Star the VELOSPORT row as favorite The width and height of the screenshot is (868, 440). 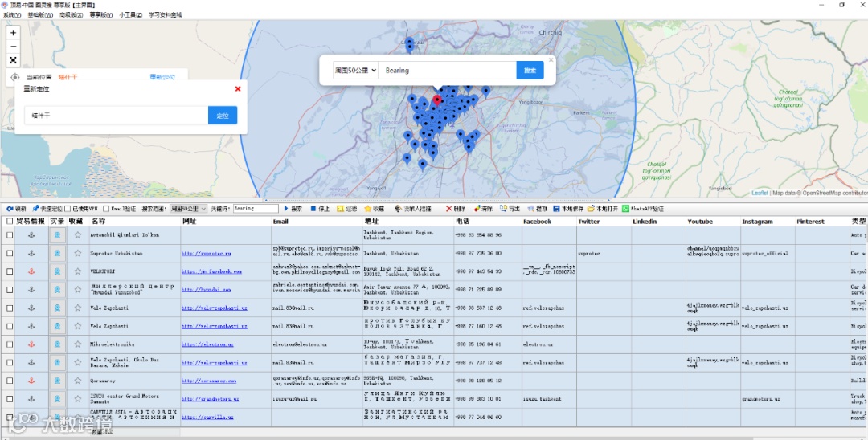(78, 271)
